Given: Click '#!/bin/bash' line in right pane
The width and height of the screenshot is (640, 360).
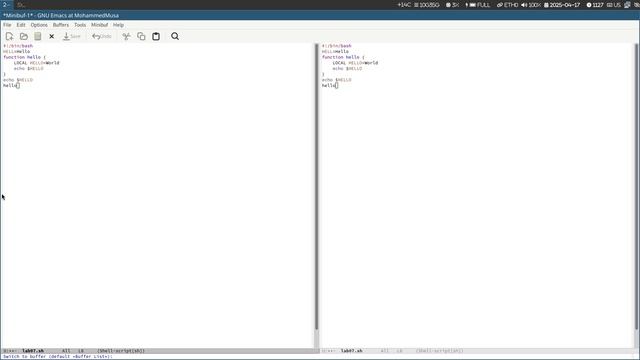Looking at the screenshot, I should [x=337, y=46].
